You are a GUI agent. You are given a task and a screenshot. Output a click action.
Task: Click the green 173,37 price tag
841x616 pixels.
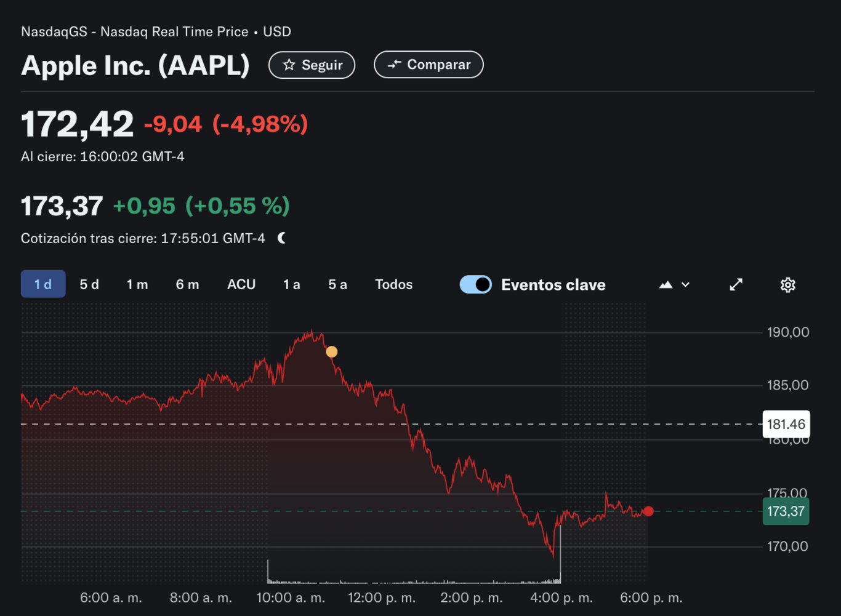tap(786, 511)
